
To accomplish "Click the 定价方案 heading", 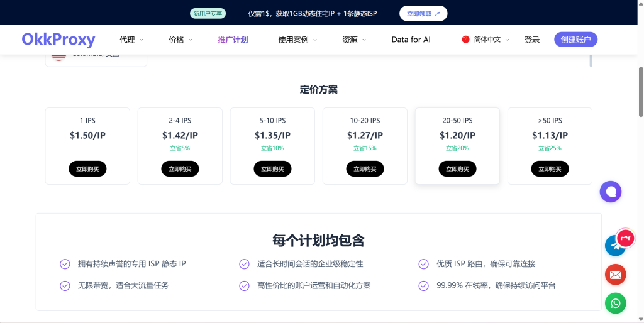I will [x=319, y=89].
